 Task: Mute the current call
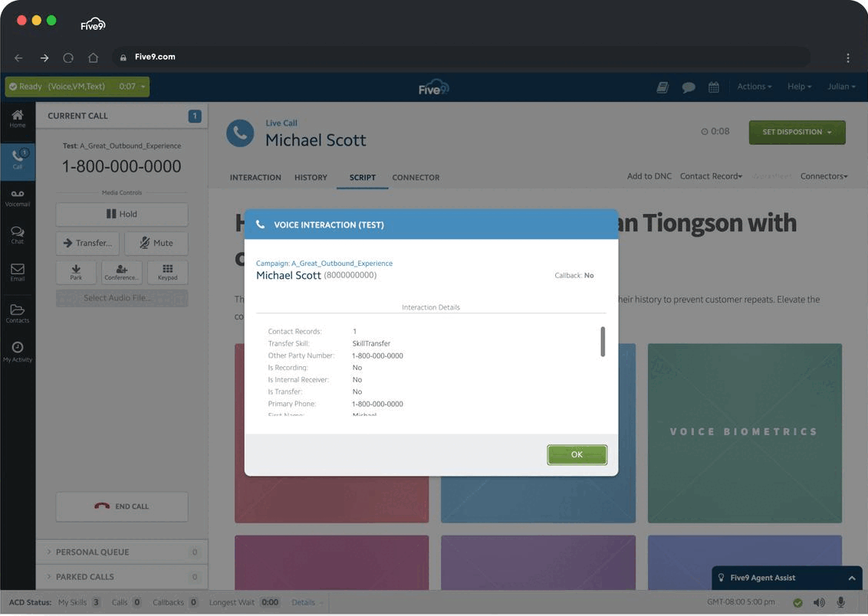pos(156,243)
